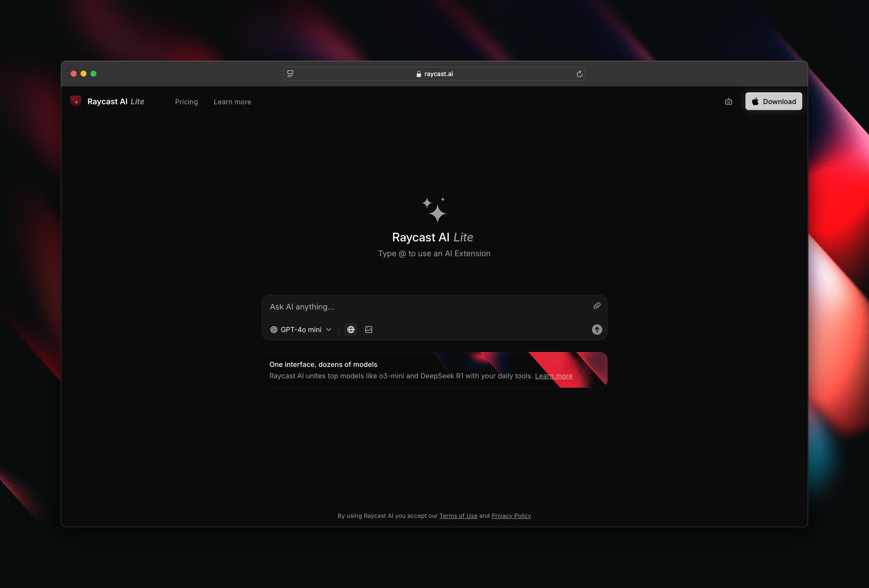Click the Raycast red logo icon

(x=76, y=101)
